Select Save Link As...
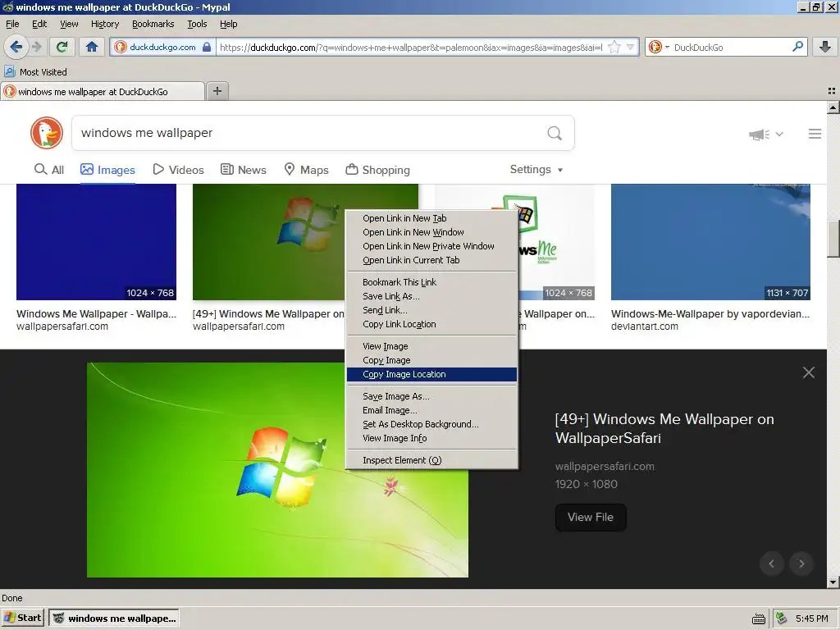Image resolution: width=840 pixels, height=630 pixels. click(431, 295)
